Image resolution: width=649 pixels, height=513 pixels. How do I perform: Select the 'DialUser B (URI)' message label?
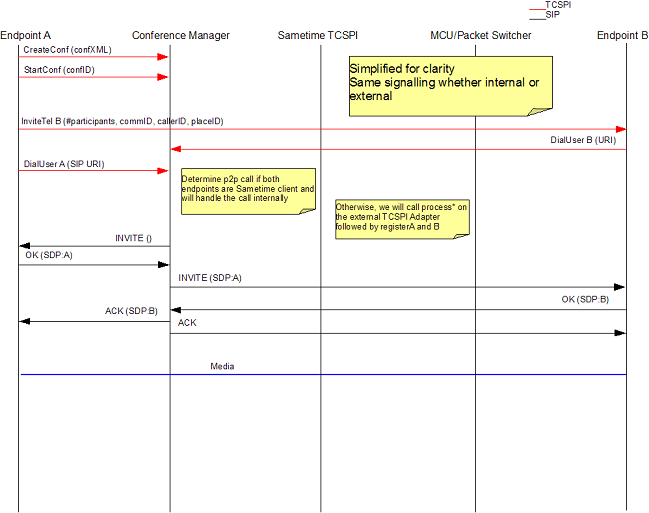(x=583, y=140)
